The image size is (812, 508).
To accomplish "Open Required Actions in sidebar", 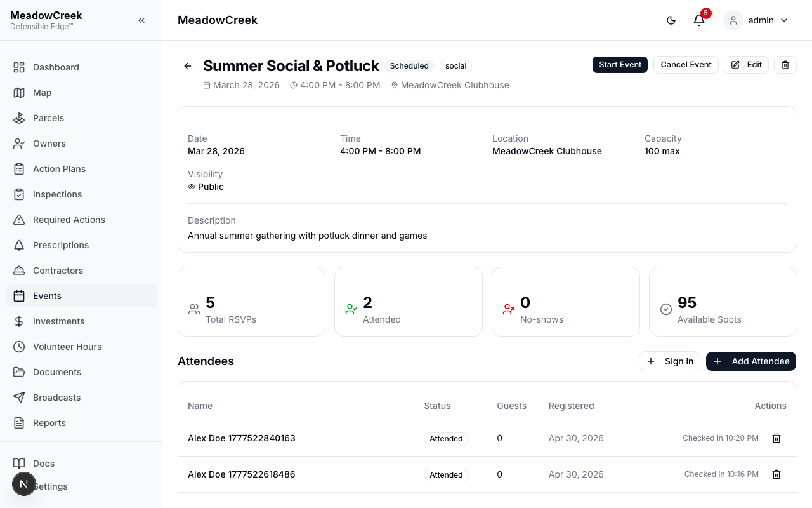I will (x=81, y=220).
